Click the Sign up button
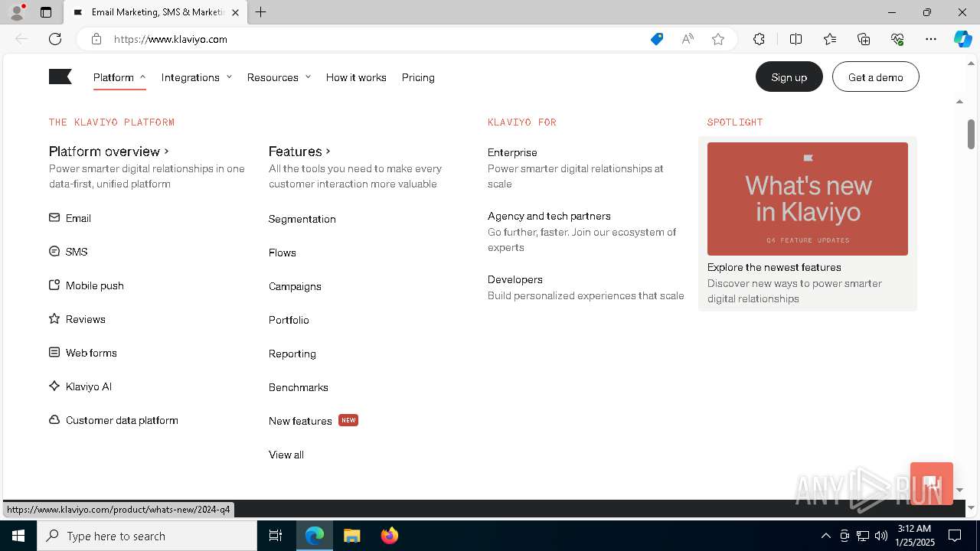Viewport: 980px width, 551px height. (x=789, y=77)
